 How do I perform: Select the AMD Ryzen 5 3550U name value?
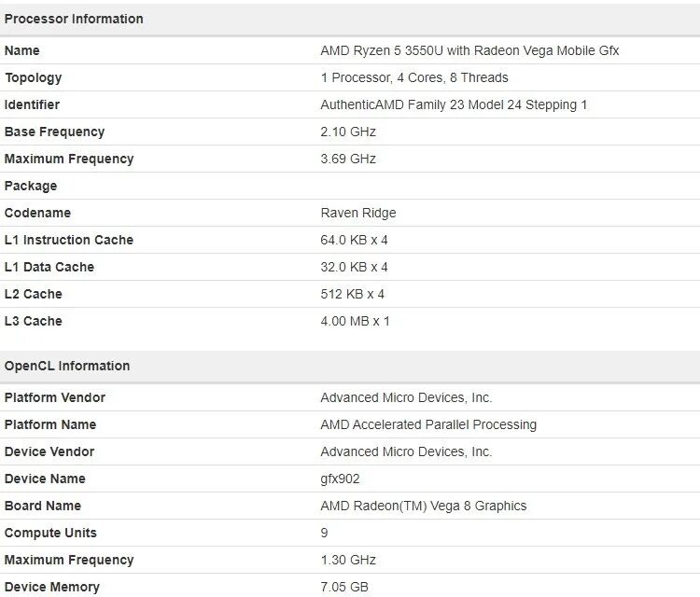469,50
